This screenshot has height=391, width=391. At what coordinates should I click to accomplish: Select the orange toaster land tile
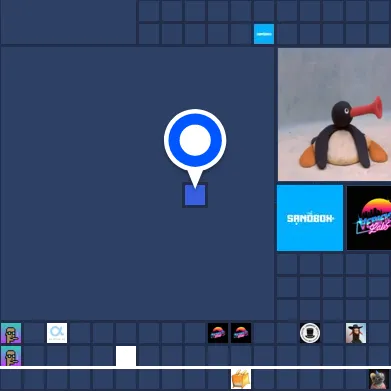(x=241, y=379)
